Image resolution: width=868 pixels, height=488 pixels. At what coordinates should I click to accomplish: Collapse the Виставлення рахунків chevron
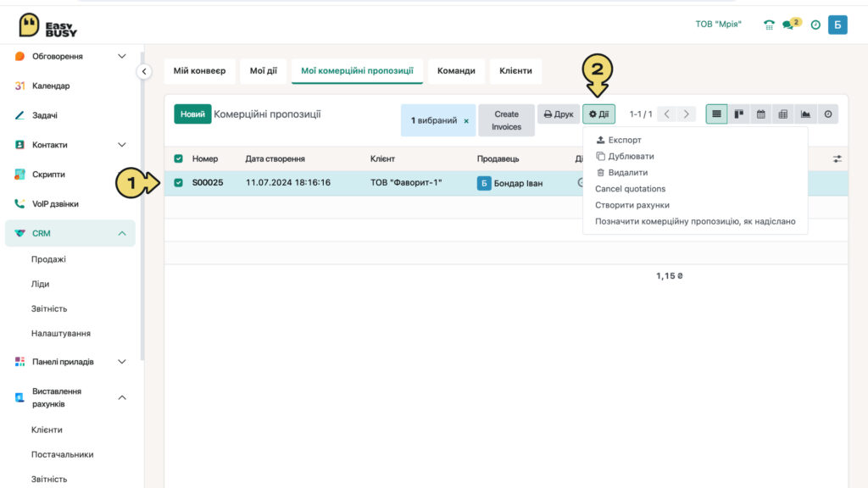122,397
